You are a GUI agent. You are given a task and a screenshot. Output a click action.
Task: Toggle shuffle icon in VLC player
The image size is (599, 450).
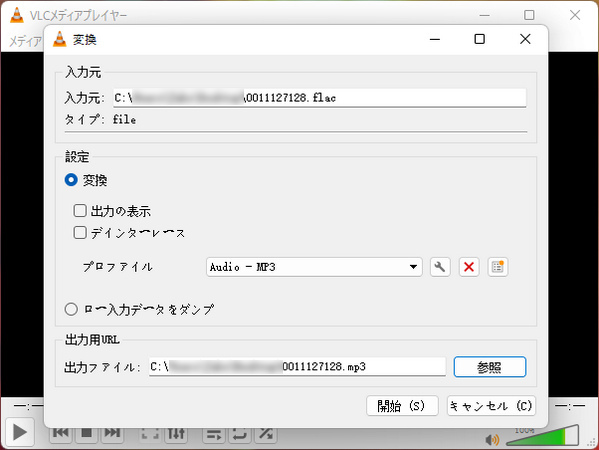pyautogui.click(x=266, y=434)
